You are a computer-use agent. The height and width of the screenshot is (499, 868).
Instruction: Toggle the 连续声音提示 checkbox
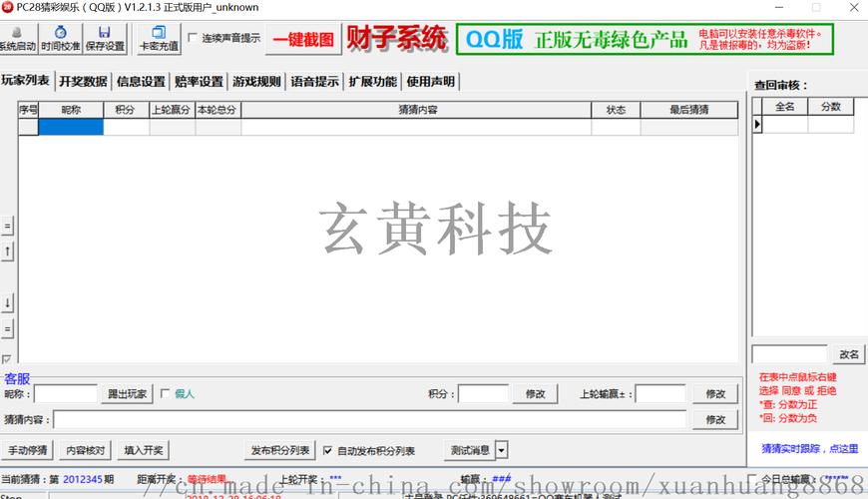coord(193,38)
